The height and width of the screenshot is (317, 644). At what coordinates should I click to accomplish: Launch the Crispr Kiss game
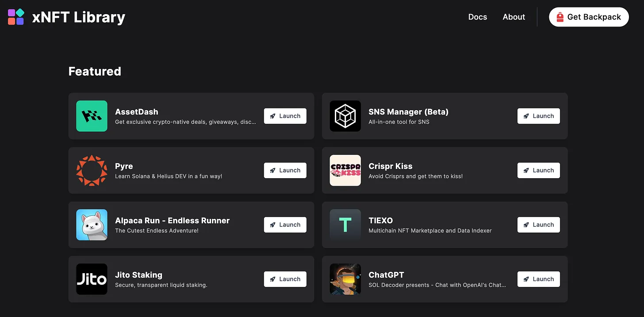click(x=538, y=170)
